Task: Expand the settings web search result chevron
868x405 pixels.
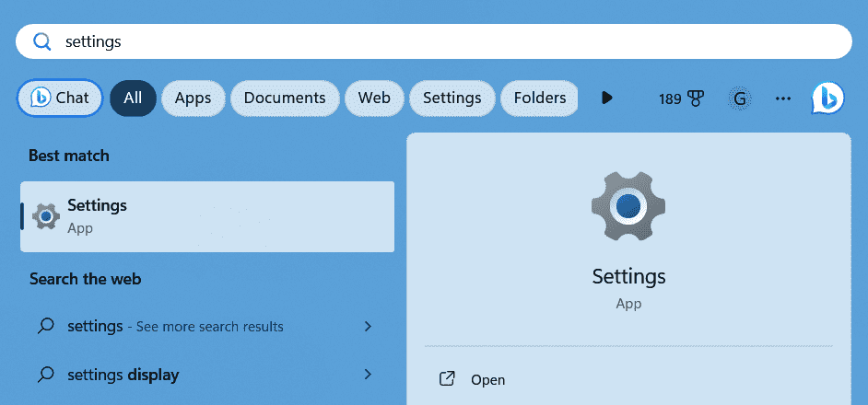Action: coord(368,326)
